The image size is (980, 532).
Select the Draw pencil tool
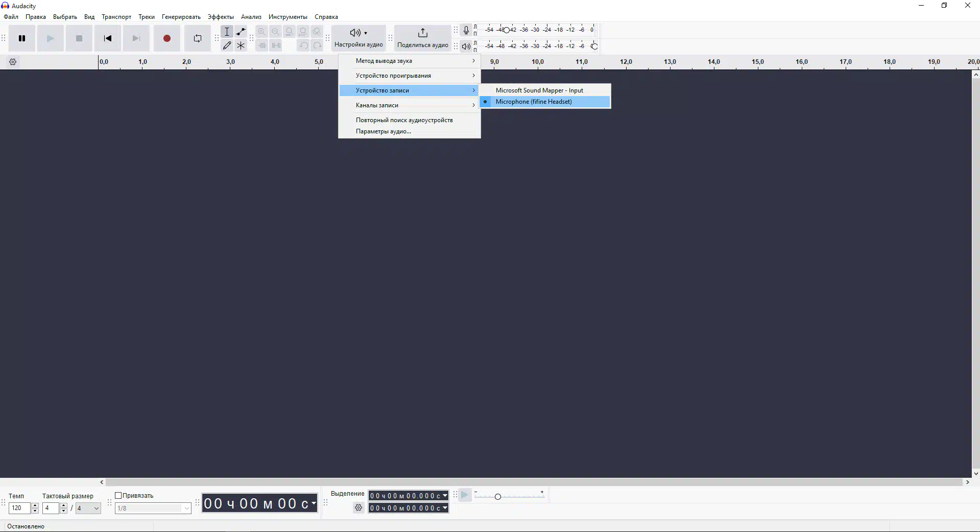pos(227,45)
